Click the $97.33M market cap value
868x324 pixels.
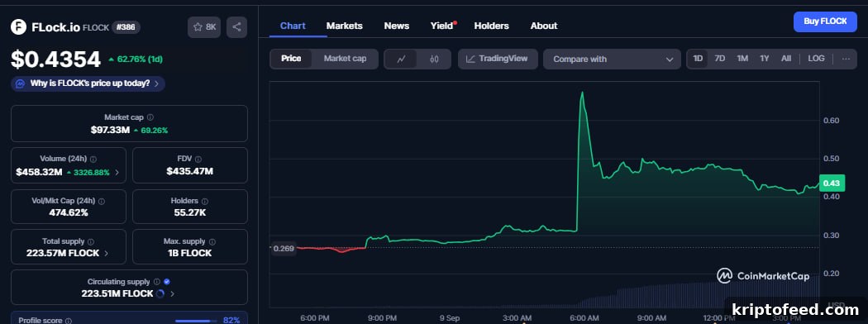pos(110,130)
